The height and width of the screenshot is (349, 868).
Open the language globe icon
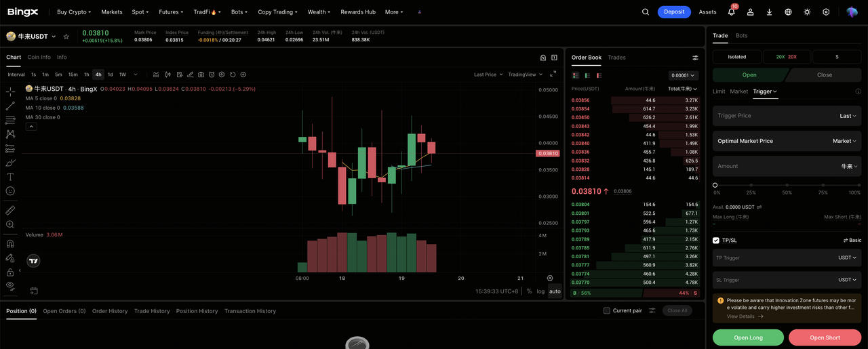(788, 12)
